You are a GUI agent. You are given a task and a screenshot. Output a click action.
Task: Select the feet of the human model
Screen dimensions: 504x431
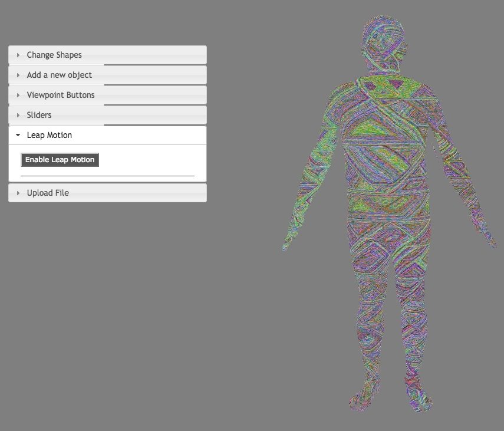[363, 400]
